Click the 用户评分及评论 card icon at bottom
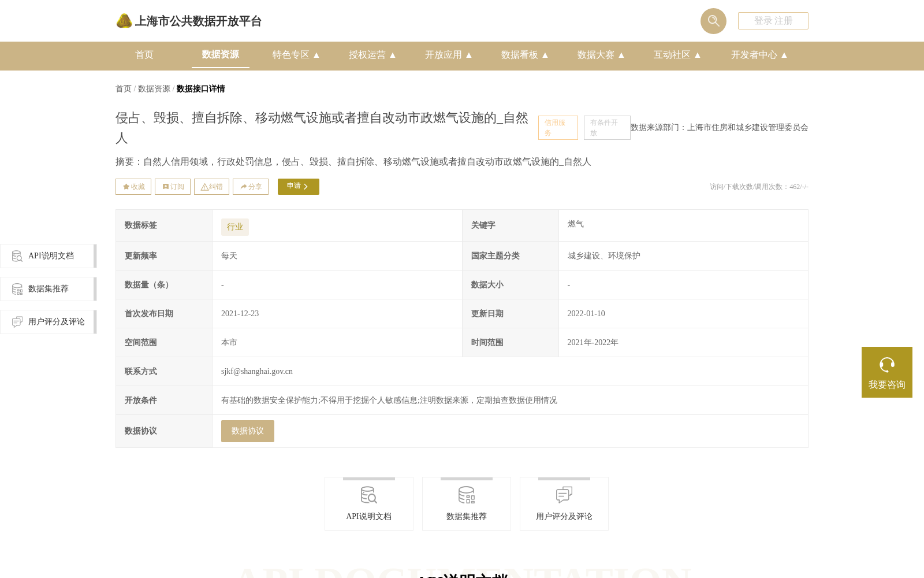This screenshot has height=578, width=924. pyautogui.click(x=564, y=495)
